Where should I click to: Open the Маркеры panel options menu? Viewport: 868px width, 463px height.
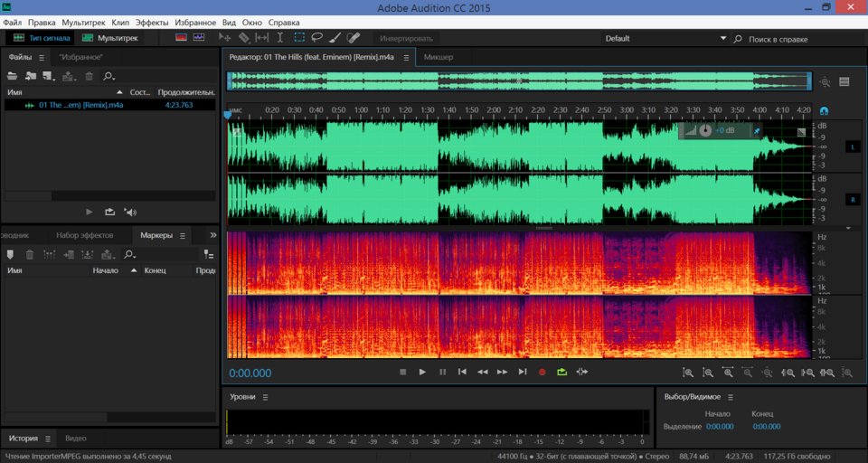click(x=183, y=236)
